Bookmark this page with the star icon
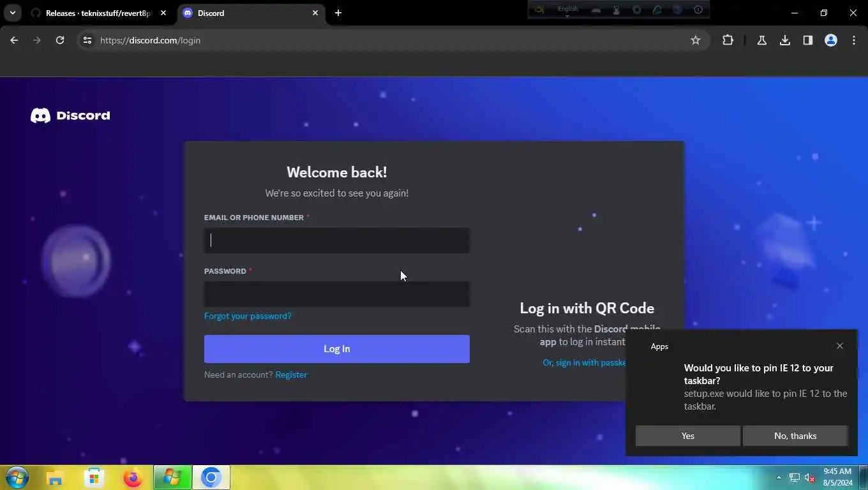The width and height of the screenshot is (868, 490). pyautogui.click(x=696, y=40)
